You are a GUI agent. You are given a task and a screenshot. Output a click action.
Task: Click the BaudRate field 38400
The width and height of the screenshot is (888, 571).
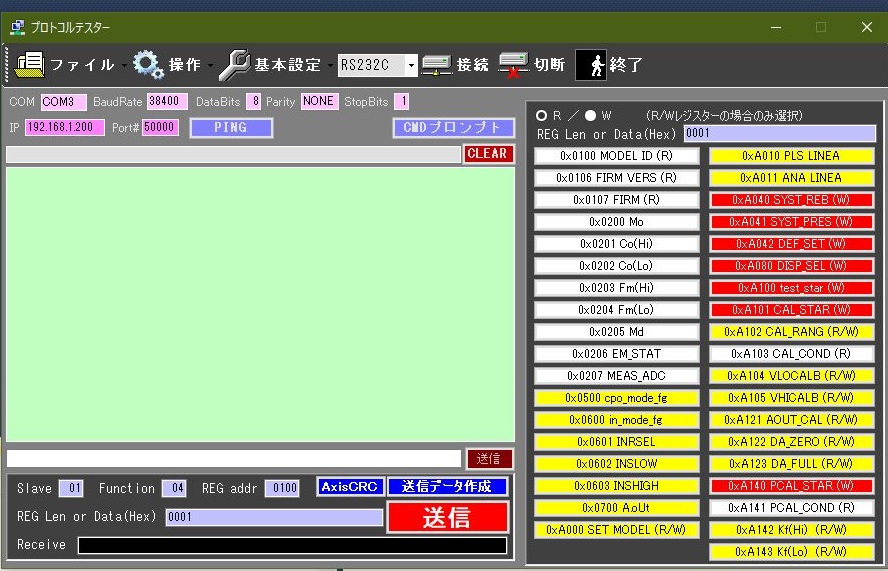(x=166, y=102)
